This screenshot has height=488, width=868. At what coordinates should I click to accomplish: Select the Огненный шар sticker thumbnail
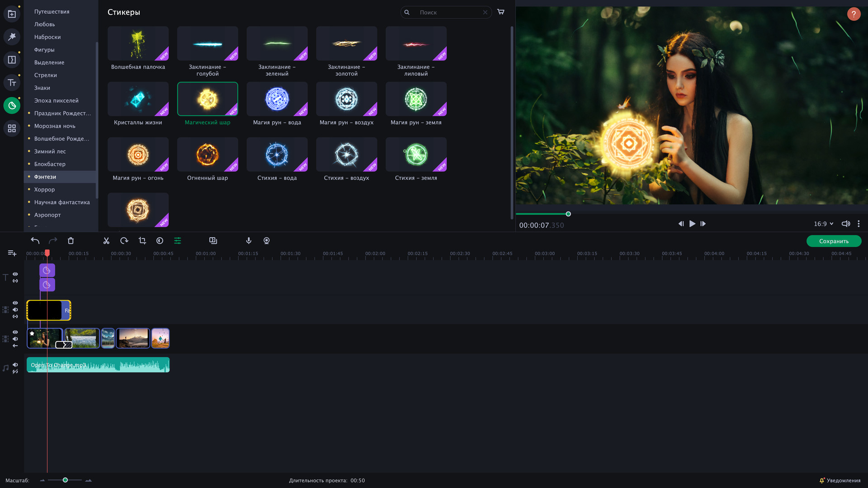coord(208,155)
